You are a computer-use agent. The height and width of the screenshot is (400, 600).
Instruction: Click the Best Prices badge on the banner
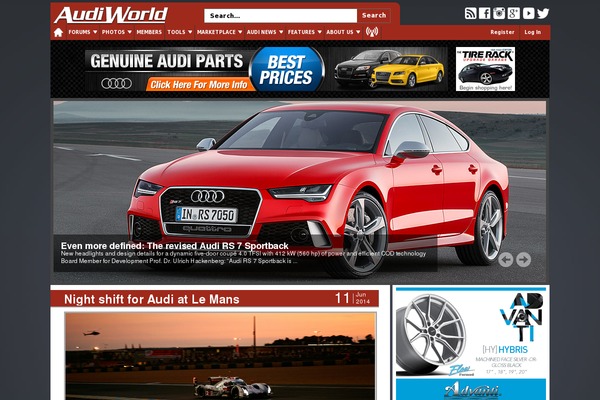click(x=286, y=69)
